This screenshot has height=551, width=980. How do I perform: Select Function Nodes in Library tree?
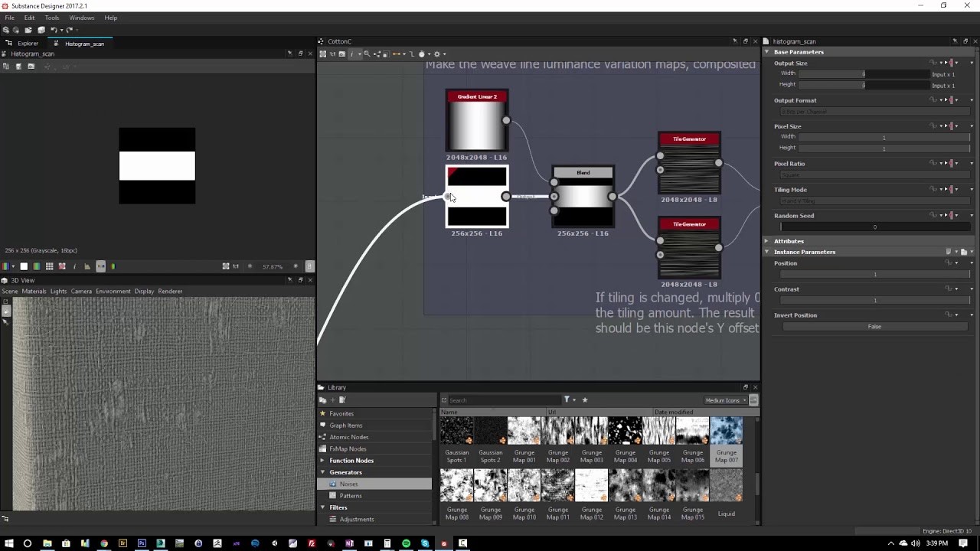point(351,461)
